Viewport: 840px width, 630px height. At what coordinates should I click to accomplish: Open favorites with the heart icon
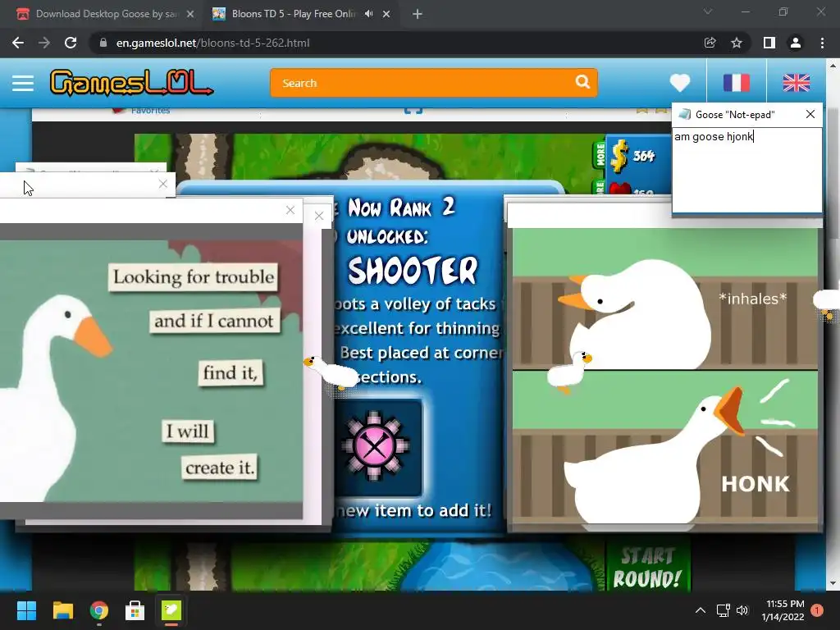tap(680, 83)
